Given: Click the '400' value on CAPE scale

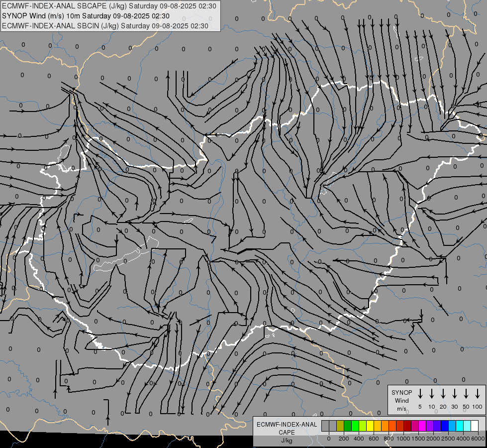Looking at the screenshot, I should [359, 439].
